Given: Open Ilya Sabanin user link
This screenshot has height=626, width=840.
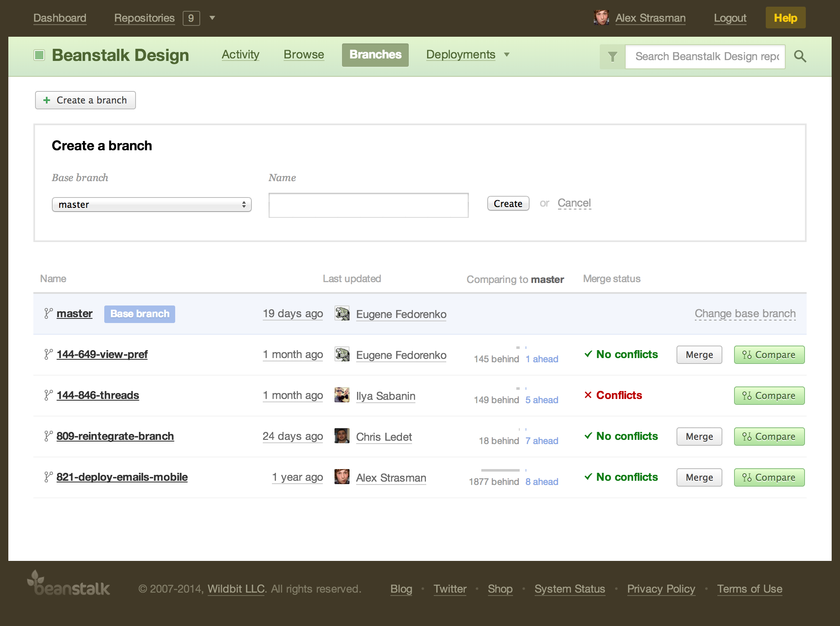Looking at the screenshot, I should tap(385, 396).
